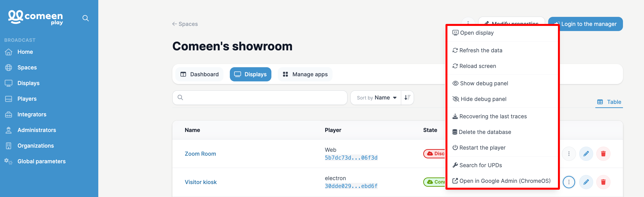This screenshot has height=197, width=644.
Task: Click Visitor kiosk connected state badge
Action: click(x=434, y=182)
